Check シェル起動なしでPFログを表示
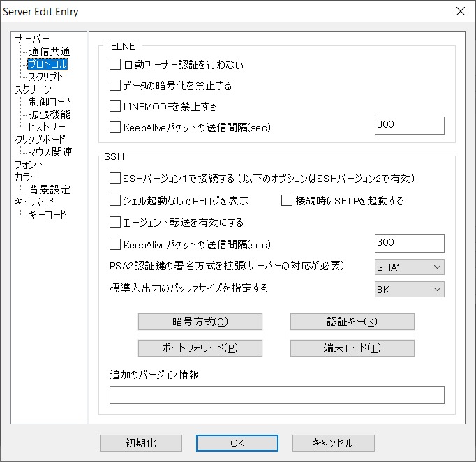The height and width of the screenshot is (462, 476). pyautogui.click(x=115, y=201)
